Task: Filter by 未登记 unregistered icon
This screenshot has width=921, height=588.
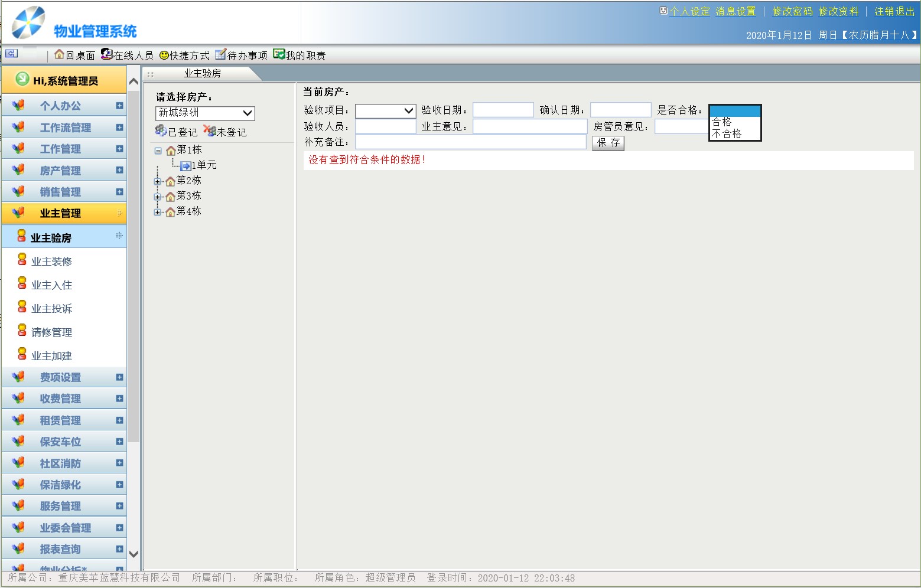Action: (x=210, y=131)
